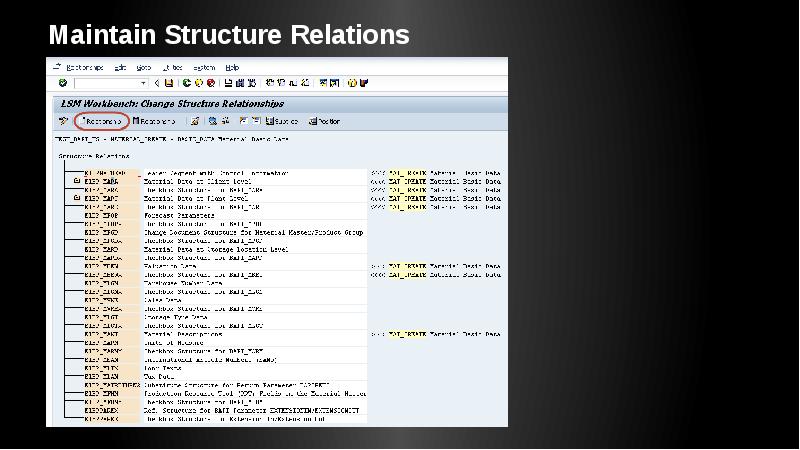Click MAT_CREATE relation beside Material Descriptions
This screenshot has height=450, width=800.
[407, 334]
